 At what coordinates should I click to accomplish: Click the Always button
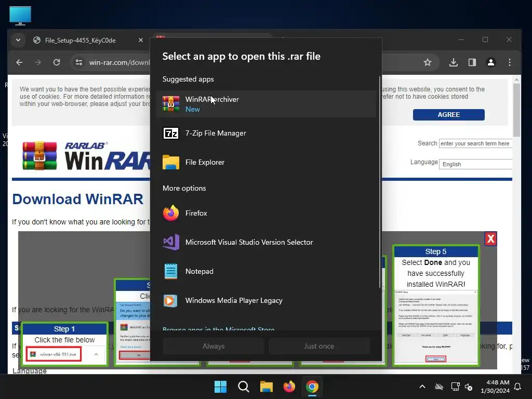click(214, 346)
